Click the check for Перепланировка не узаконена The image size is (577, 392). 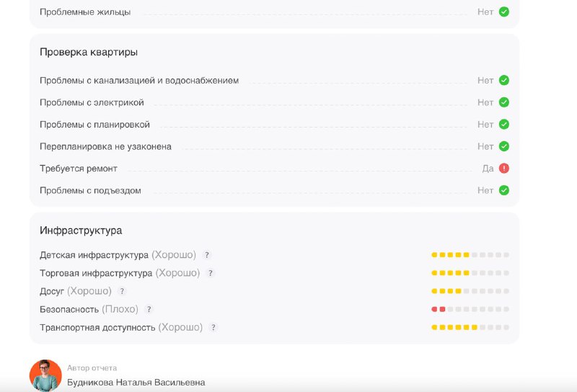pyautogui.click(x=504, y=146)
